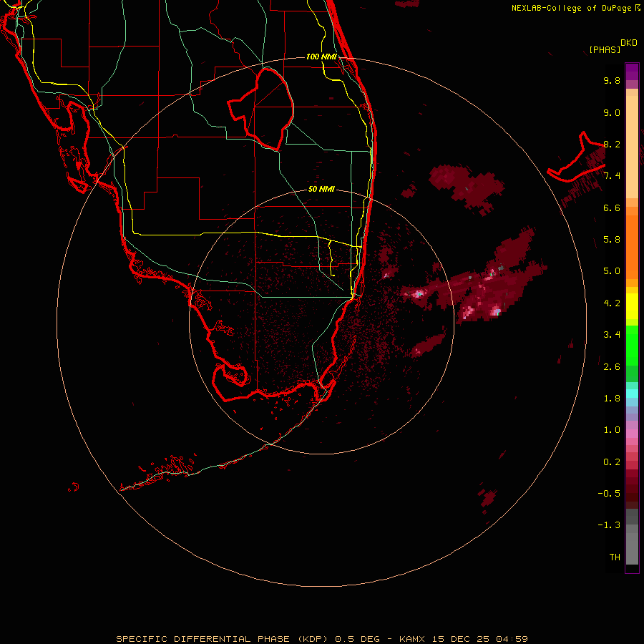Click the 9.0 scale value
644x644 pixels.
pyautogui.click(x=612, y=112)
